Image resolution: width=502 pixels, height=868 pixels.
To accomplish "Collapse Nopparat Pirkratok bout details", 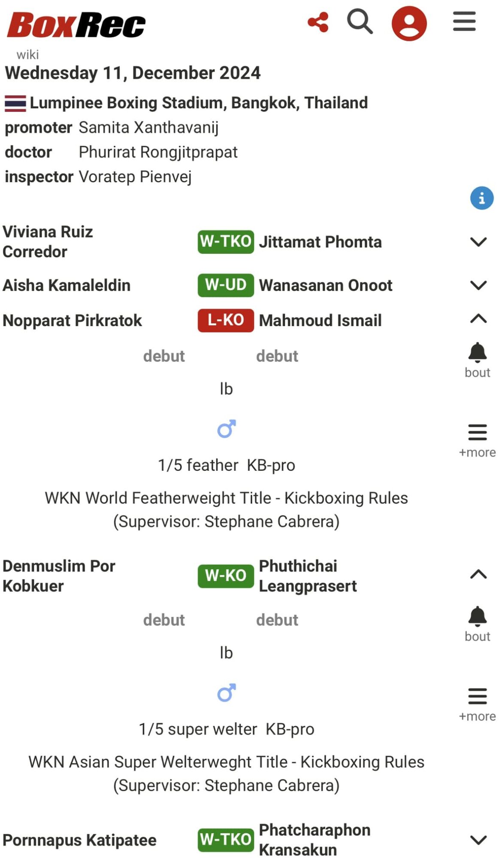I will pyautogui.click(x=478, y=319).
